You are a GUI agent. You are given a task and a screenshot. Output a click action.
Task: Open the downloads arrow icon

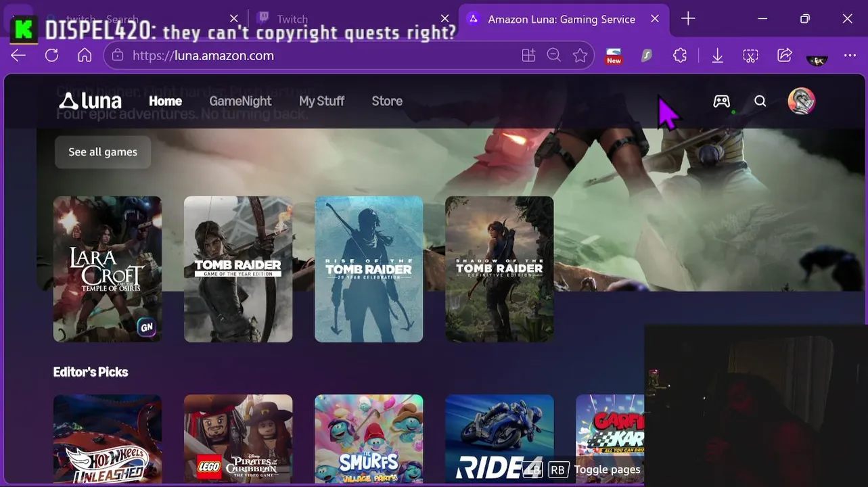click(x=717, y=55)
